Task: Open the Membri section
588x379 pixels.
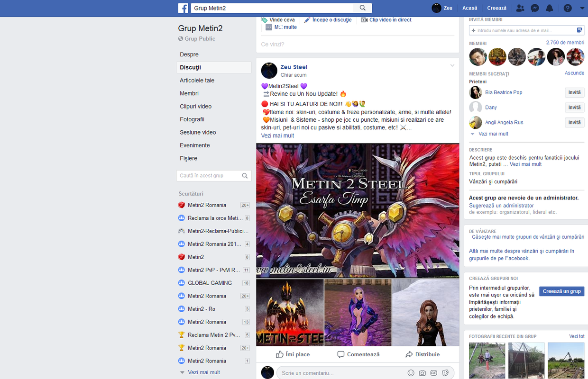Action: [x=189, y=93]
